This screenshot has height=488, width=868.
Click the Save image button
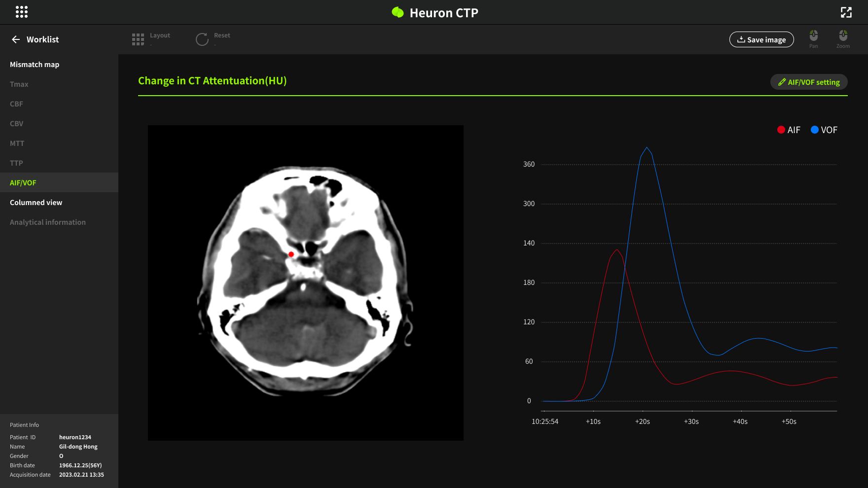click(761, 39)
